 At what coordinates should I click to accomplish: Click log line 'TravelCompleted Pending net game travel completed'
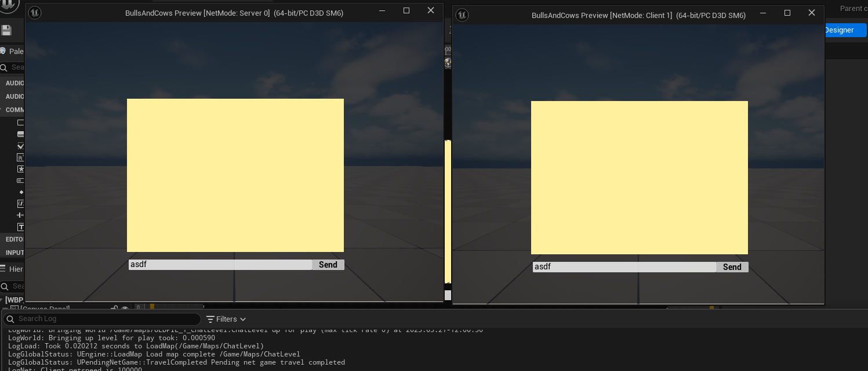click(x=176, y=362)
